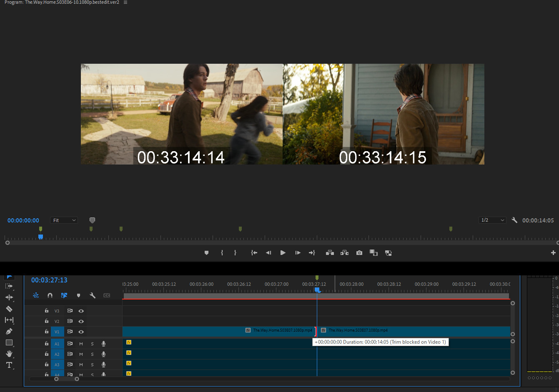Image resolution: width=559 pixels, height=392 pixels.
Task: Click timeline playhead timecode 00:03:27:13
Action: [49, 280]
